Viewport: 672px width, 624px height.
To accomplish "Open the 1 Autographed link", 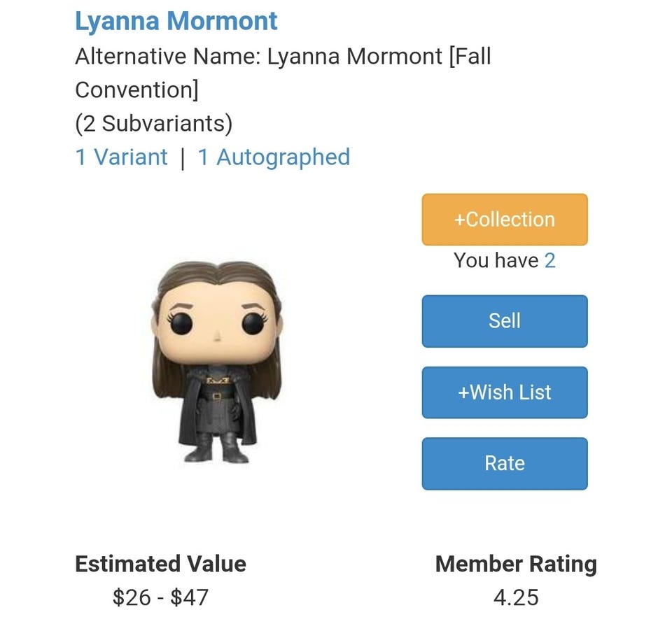I will (x=273, y=157).
